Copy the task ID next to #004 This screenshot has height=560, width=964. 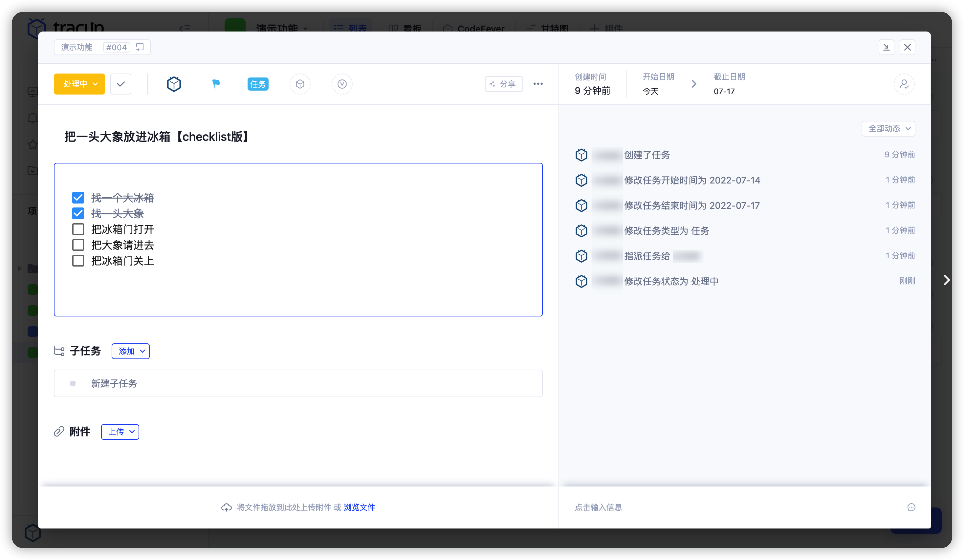click(x=139, y=47)
